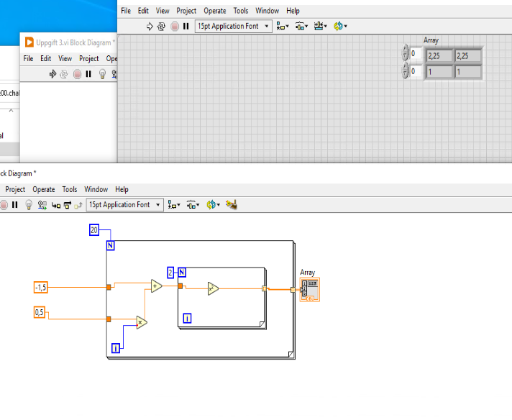This screenshot has width=512, height=420.
Task: Open the Operate menu in front panel
Action: pos(214,11)
